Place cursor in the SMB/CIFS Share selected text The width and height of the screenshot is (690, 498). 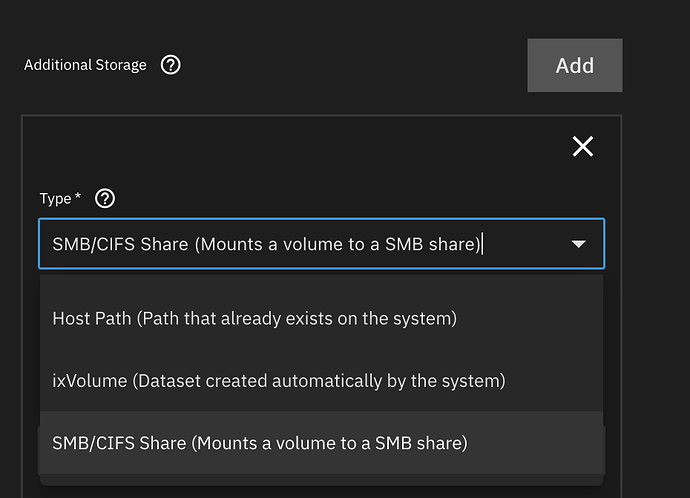(266, 244)
